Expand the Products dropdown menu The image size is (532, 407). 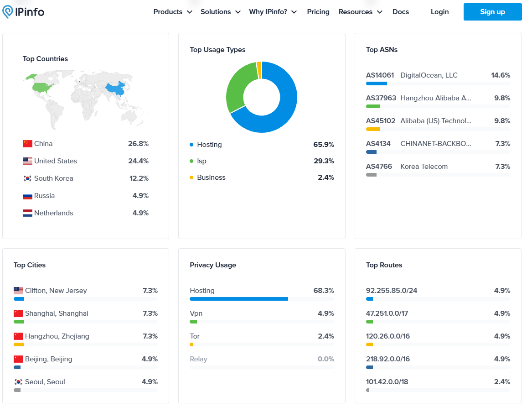(172, 12)
